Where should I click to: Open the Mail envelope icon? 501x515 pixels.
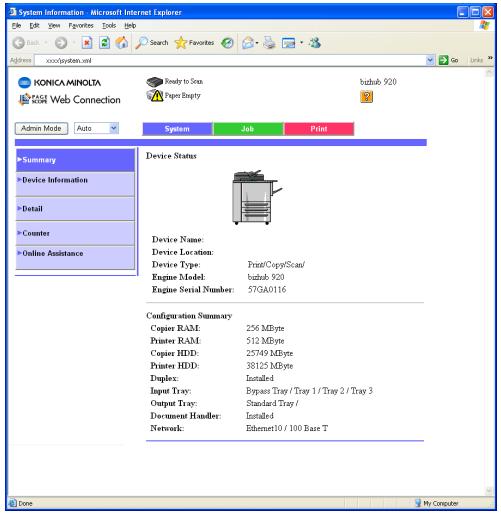click(248, 43)
